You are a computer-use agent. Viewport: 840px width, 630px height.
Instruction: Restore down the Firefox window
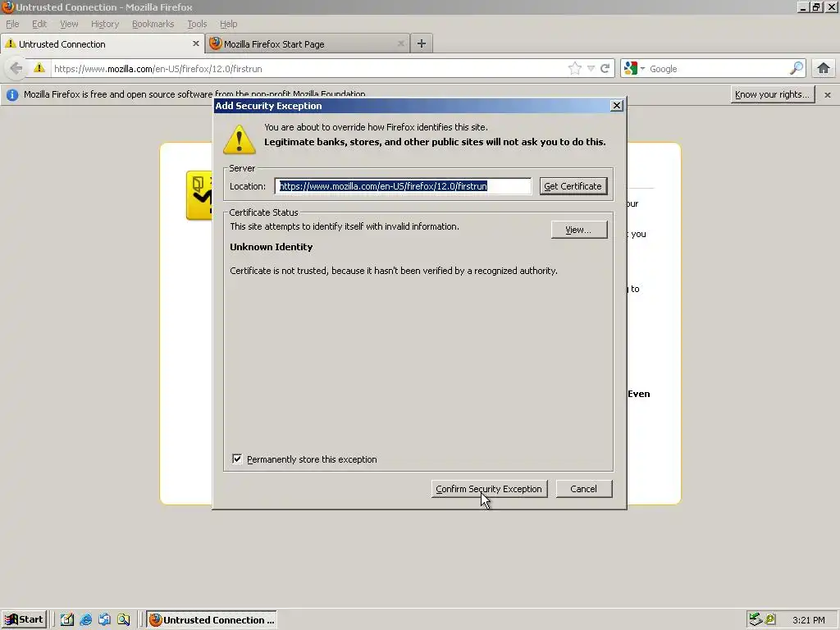pyautogui.click(x=816, y=7)
